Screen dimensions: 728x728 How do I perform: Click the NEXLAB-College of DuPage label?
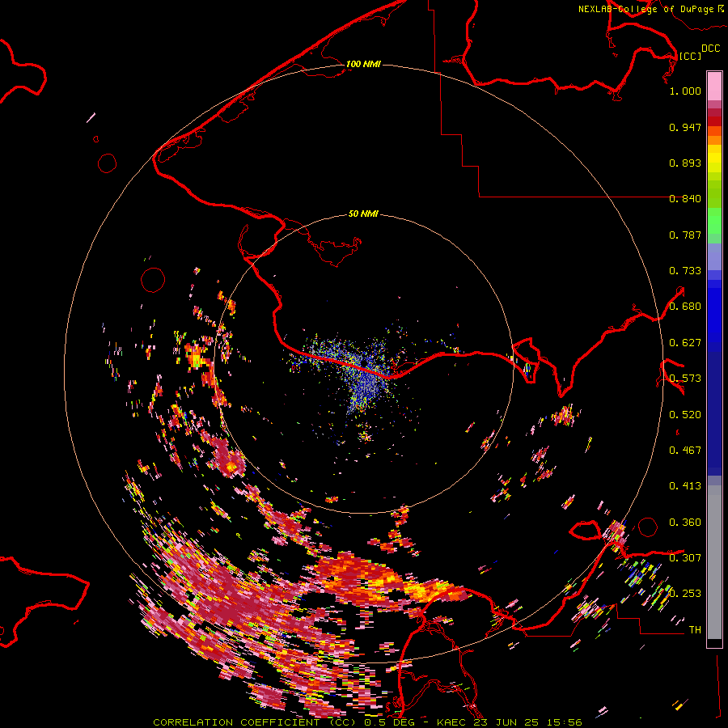tap(645, 9)
